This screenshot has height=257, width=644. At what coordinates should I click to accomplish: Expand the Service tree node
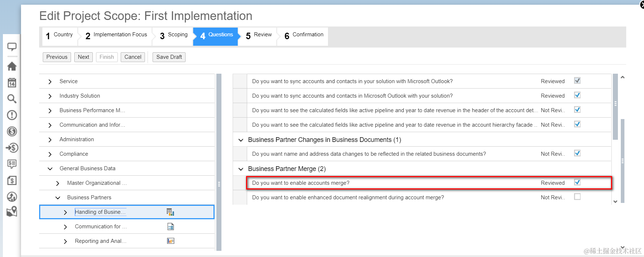50,82
